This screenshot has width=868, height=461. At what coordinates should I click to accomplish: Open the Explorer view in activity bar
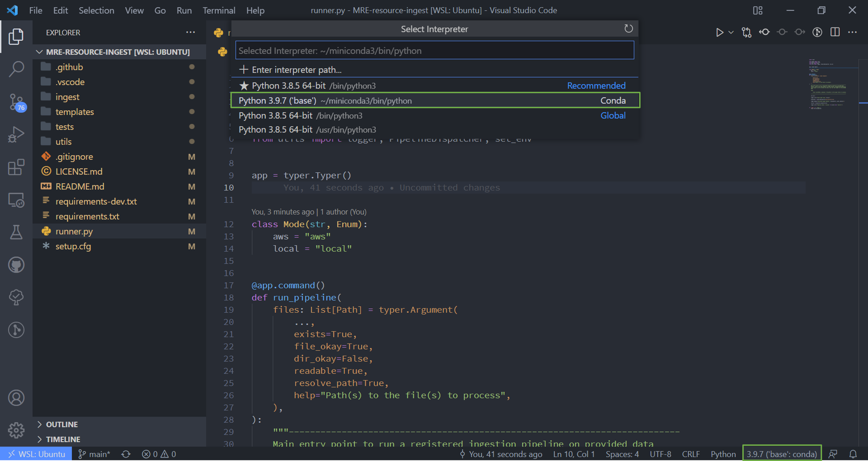tap(16, 36)
